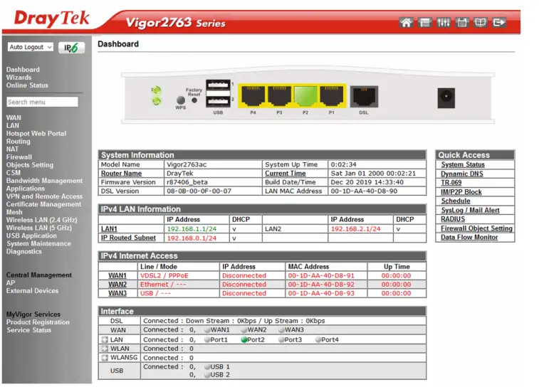Click the WAN1 status indicator in Interface
The height and width of the screenshot is (392, 539).
pos(207,330)
